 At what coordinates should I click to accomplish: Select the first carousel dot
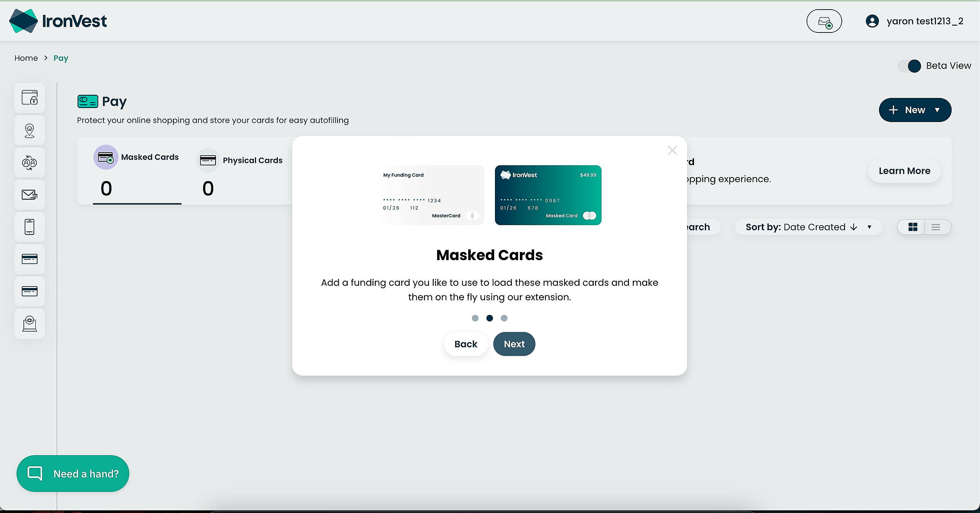[475, 318]
